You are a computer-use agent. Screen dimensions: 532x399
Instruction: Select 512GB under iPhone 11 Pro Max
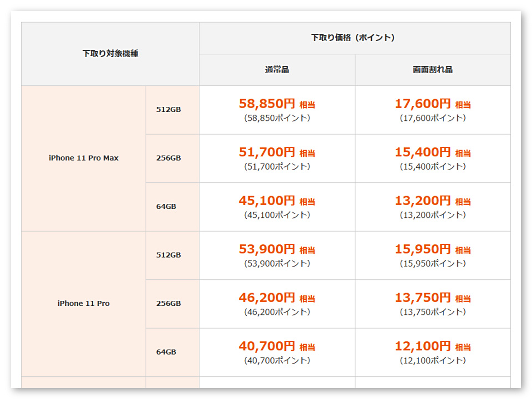[172, 110]
